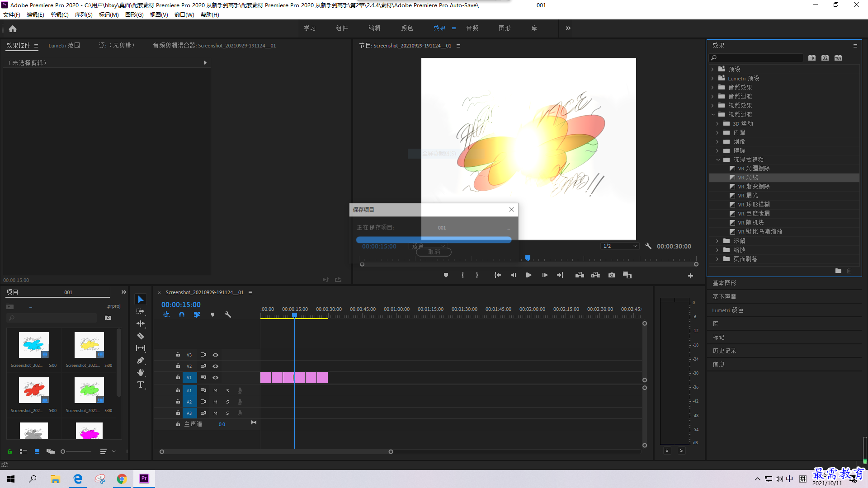
Task: Open the 1/2 playback resolution dropdown
Action: click(620, 246)
